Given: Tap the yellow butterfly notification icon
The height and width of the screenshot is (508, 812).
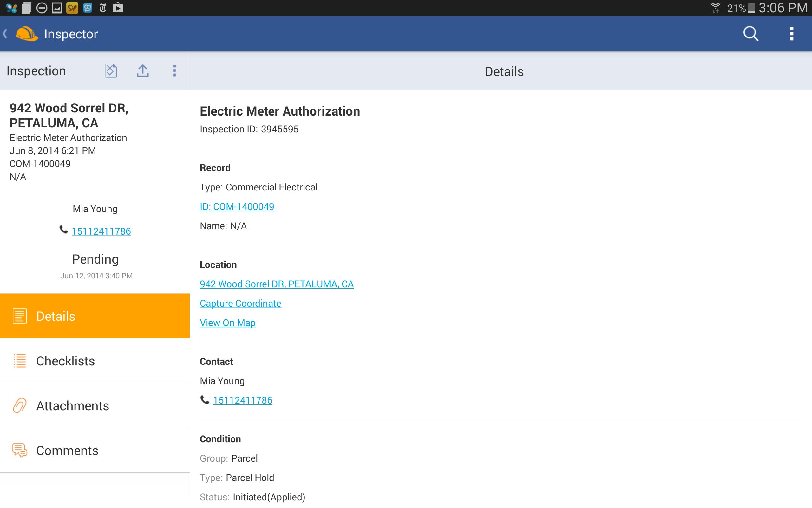Looking at the screenshot, I should click(72, 8).
